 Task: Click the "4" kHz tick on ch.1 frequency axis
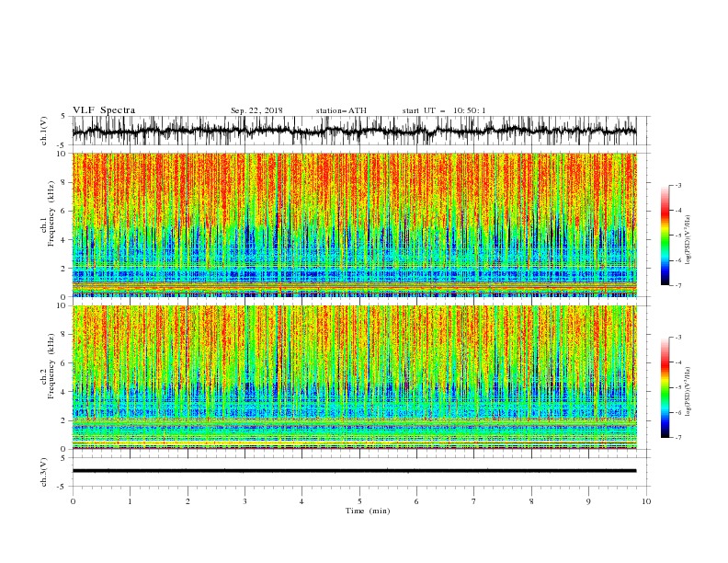[64, 240]
